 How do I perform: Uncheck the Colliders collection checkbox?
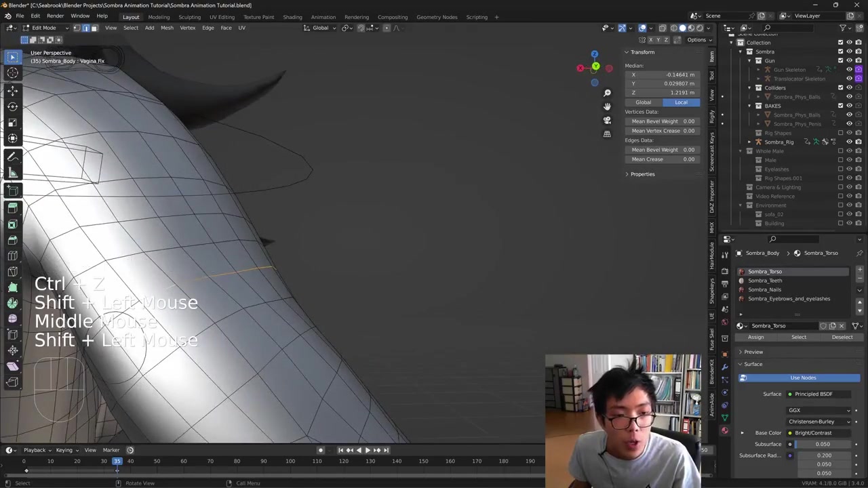click(840, 87)
